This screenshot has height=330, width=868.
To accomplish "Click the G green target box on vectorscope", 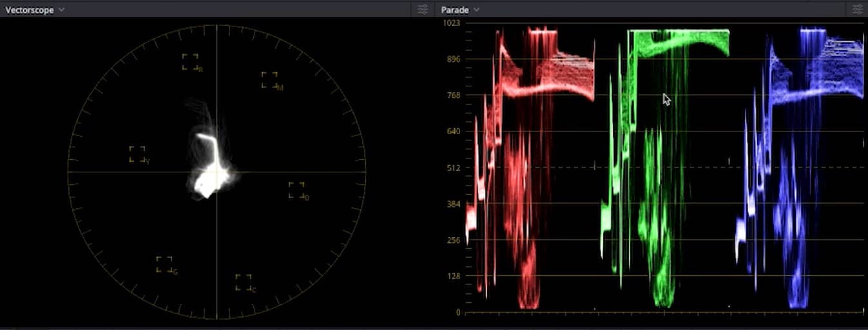I will coord(164,264).
